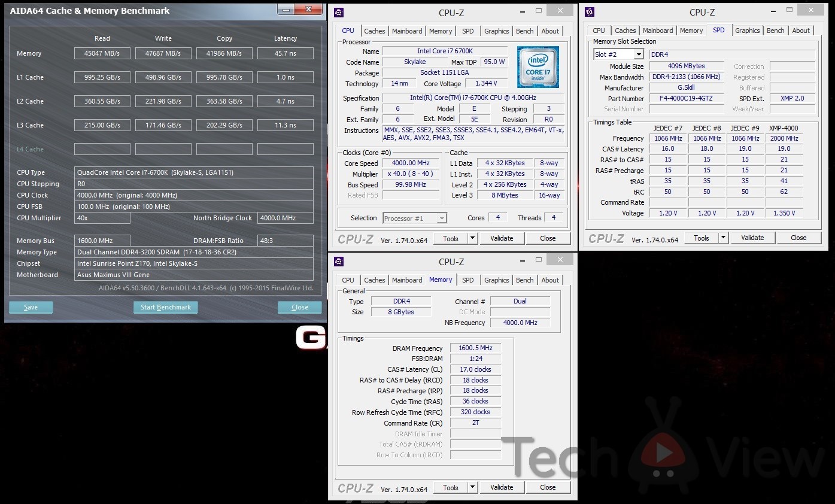Click Validate in the CPU tab window
Image resolution: width=835 pixels, height=504 pixels.
pos(502,238)
